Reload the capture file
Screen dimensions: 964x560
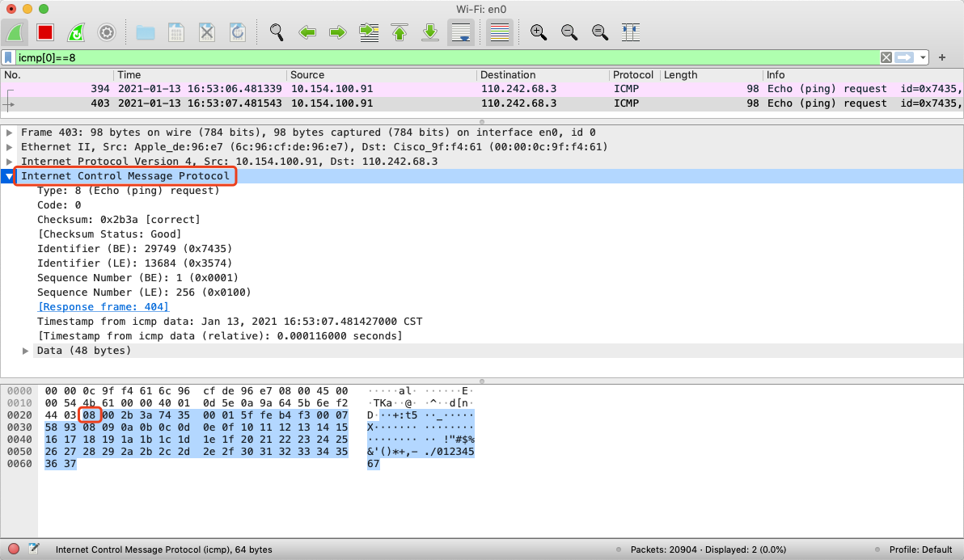(238, 32)
